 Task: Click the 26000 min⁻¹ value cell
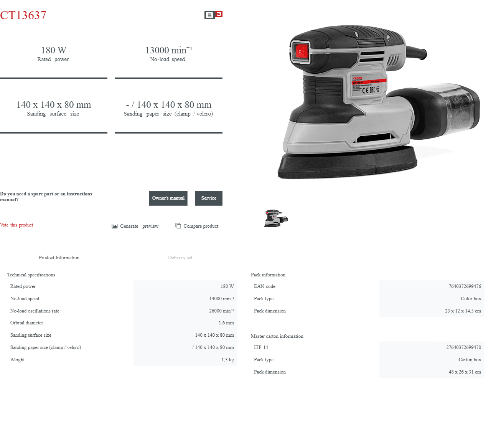pyautogui.click(x=221, y=311)
